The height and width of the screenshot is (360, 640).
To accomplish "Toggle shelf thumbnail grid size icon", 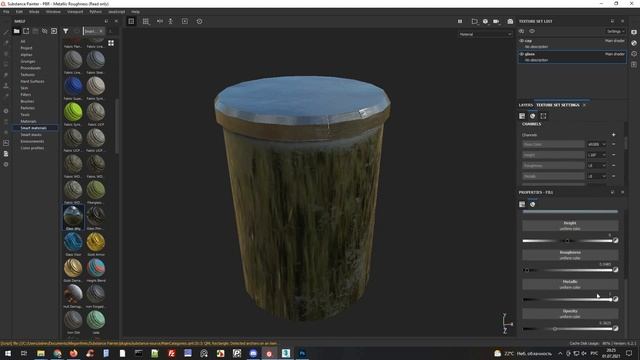I will 111,43.
